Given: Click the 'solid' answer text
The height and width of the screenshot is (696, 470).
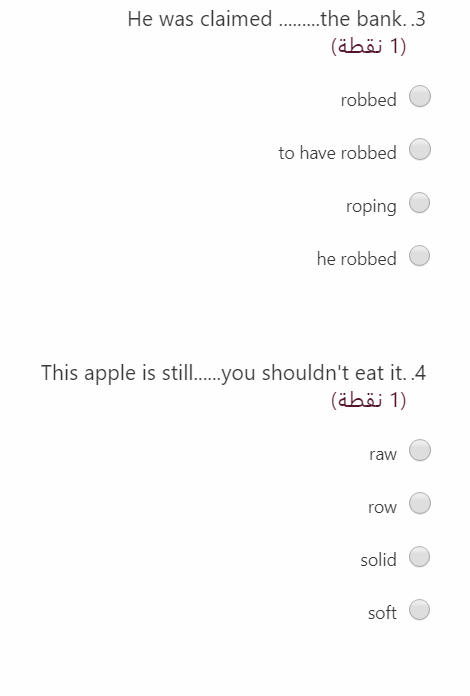Looking at the screenshot, I should (x=378, y=560).
